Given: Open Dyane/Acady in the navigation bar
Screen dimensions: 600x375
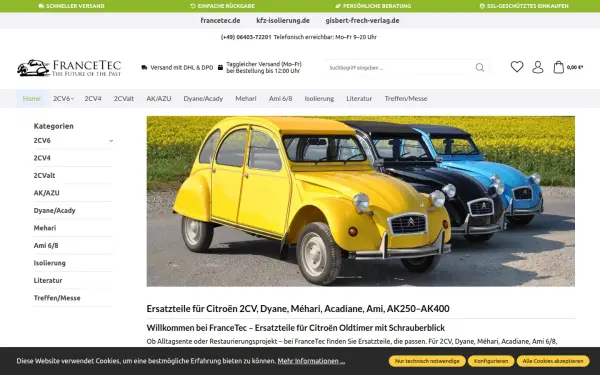Looking at the screenshot, I should click(x=203, y=98).
